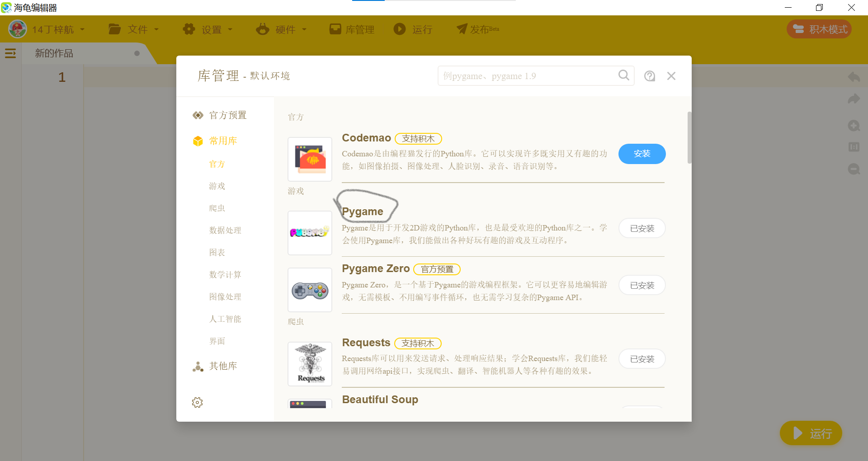Image resolution: width=868 pixels, height=461 pixels.
Task: Click the 官方预置 badge next to Pygame Zero
Action: point(437,269)
